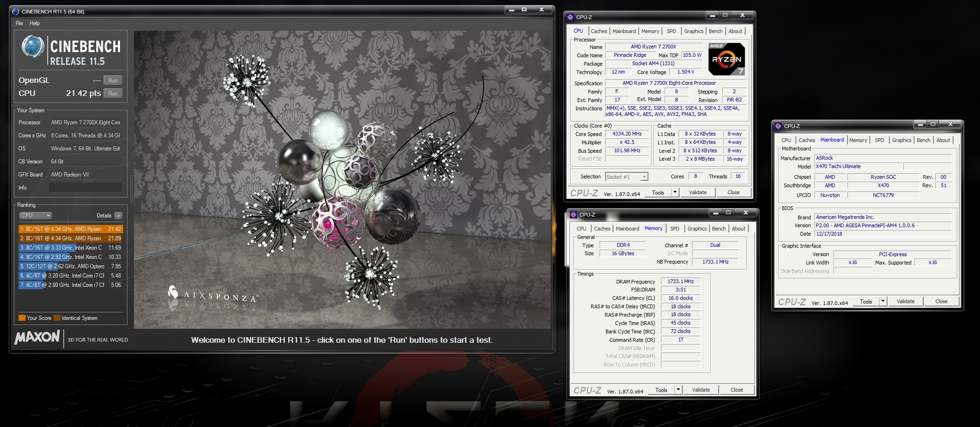Expand Tools dropdown arrow in CPU-Z Mainboard window
This screenshot has height=427, width=980.
click(883, 302)
